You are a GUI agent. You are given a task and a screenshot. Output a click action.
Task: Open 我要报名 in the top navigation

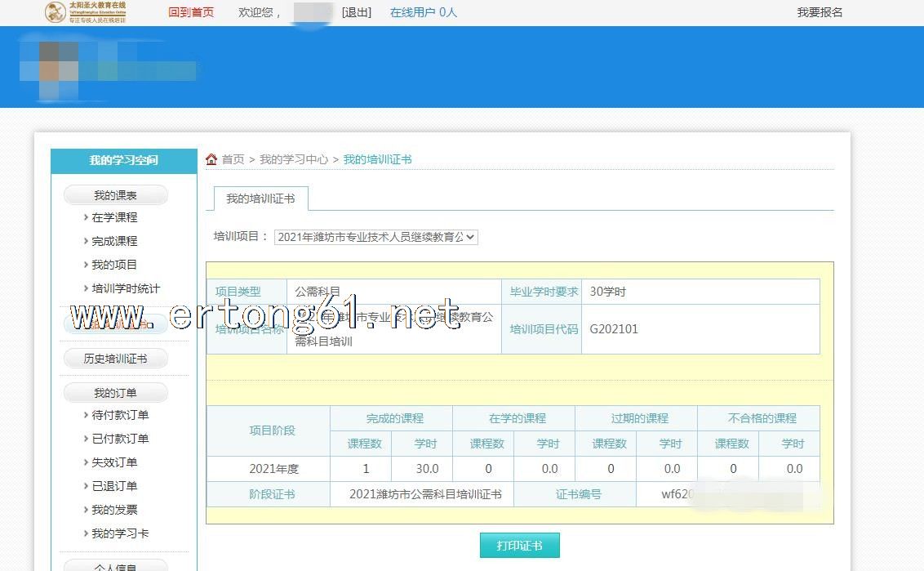[x=820, y=12]
